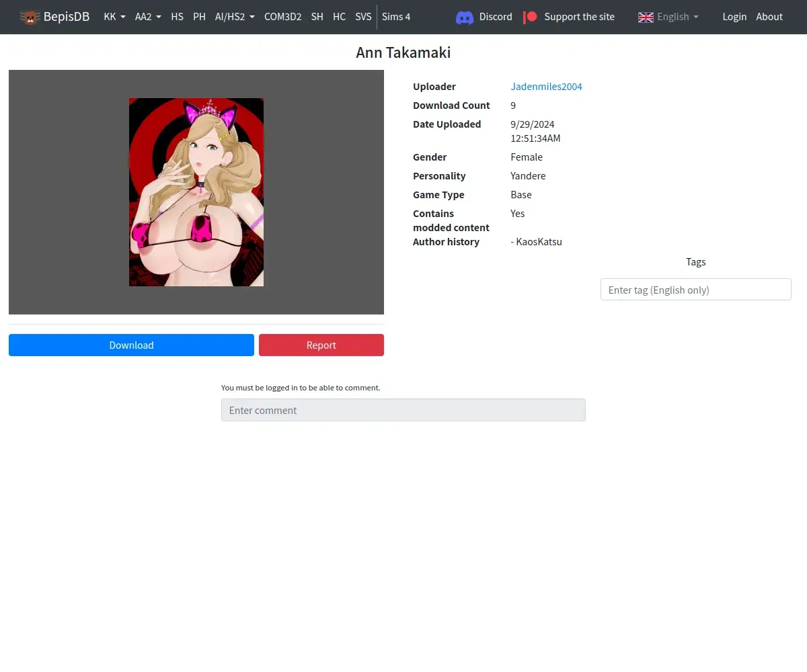The image size is (807, 672).
Task: Open the Discord link
Action: [484, 17]
